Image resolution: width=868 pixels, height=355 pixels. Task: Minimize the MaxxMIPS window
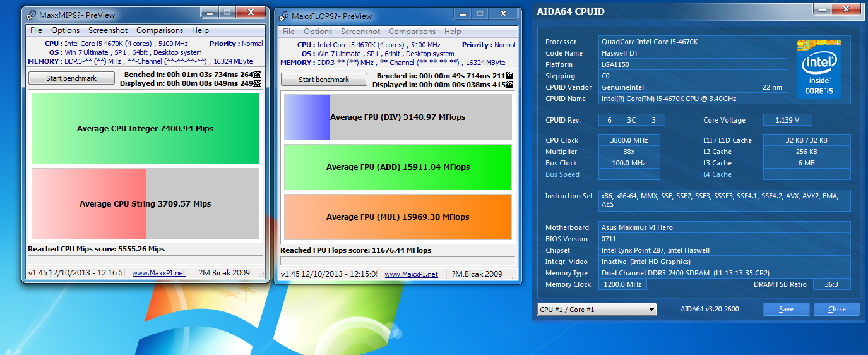click(210, 12)
